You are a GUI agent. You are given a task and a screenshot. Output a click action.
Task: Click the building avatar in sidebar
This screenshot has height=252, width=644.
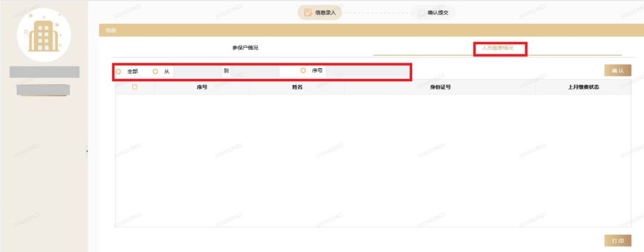coord(44,35)
